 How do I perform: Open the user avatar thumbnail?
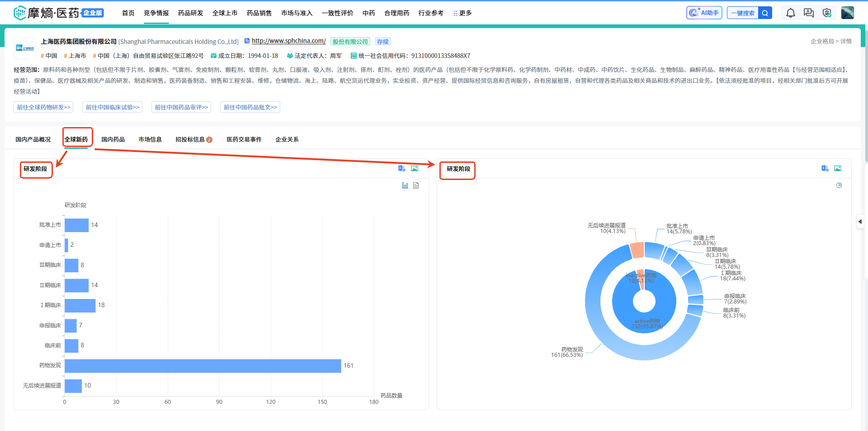847,13
